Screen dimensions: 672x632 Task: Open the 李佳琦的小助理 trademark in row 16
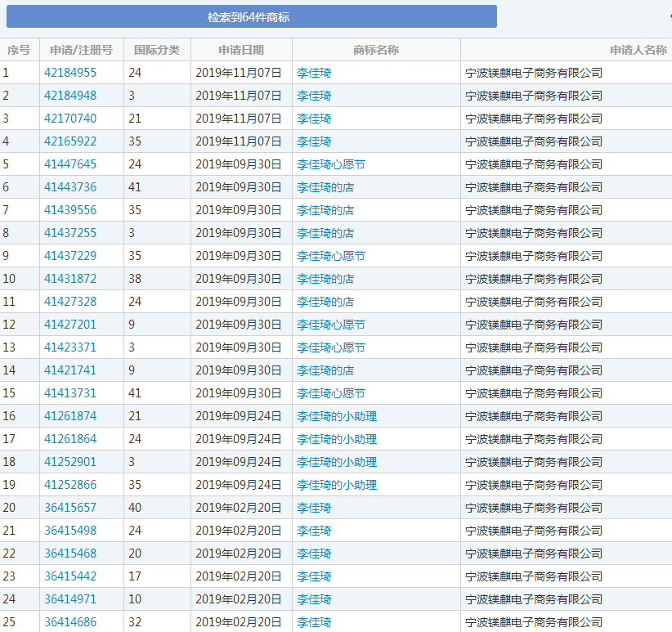(x=339, y=416)
